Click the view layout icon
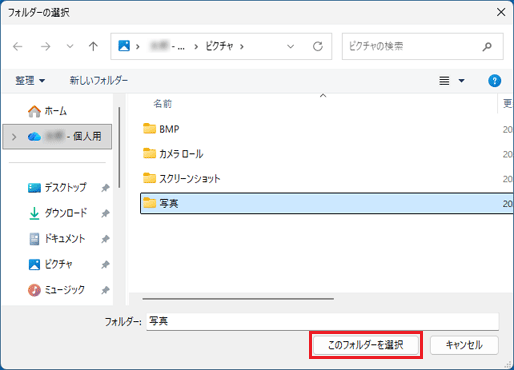Viewport: 514px width, 370px height. click(444, 81)
